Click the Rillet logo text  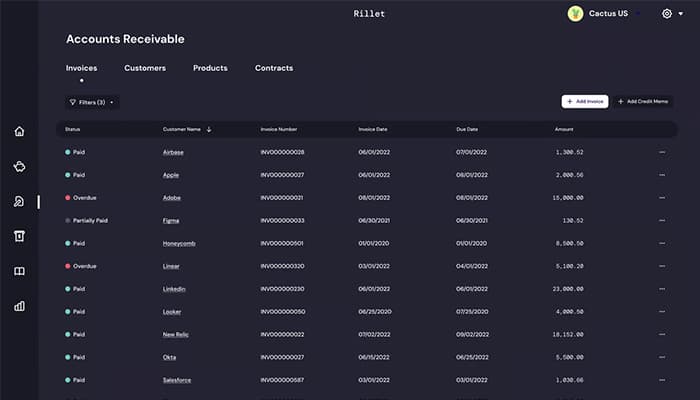[369, 14]
